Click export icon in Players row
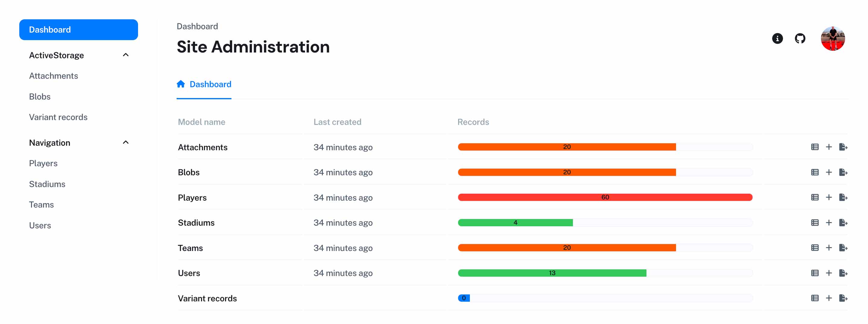The image size is (868, 324). click(x=843, y=197)
